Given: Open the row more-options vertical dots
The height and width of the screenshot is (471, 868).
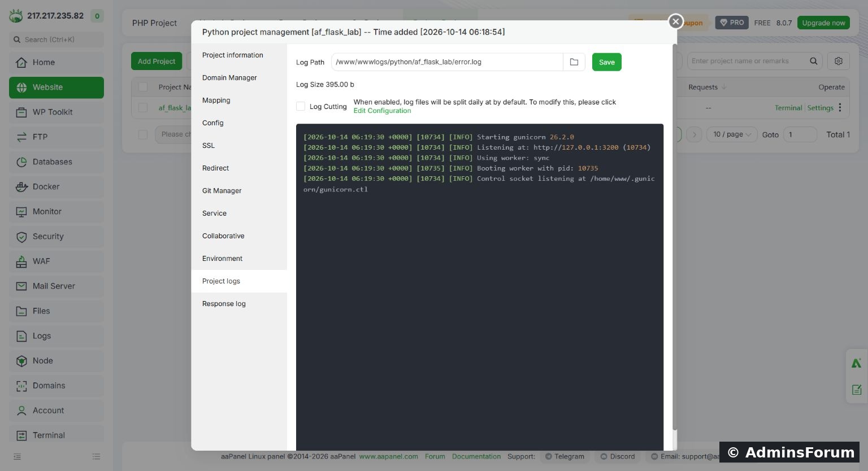Looking at the screenshot, I should pyautogui.click(x=840, y=107).
